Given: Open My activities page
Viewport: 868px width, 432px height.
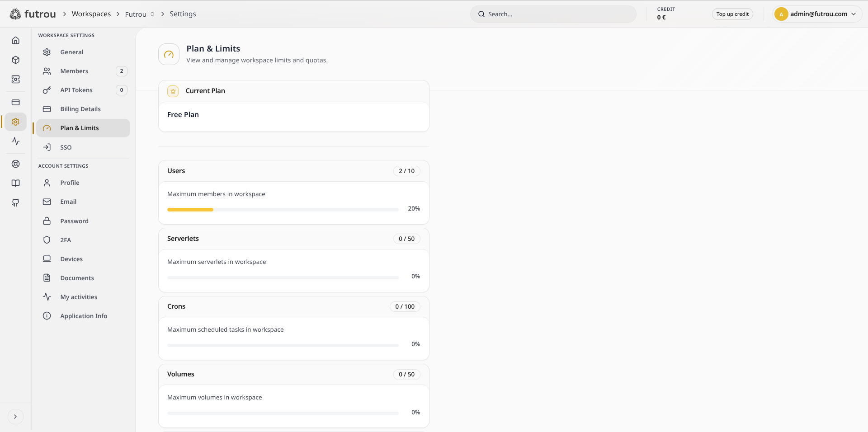Looking at the screenshot, I should [x=83, y=297].
